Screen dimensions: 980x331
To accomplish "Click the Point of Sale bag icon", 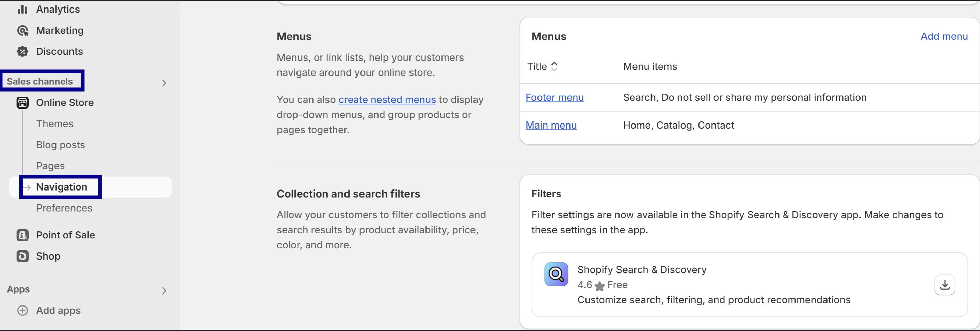I will pyautogui.click(x=22, y=235).
